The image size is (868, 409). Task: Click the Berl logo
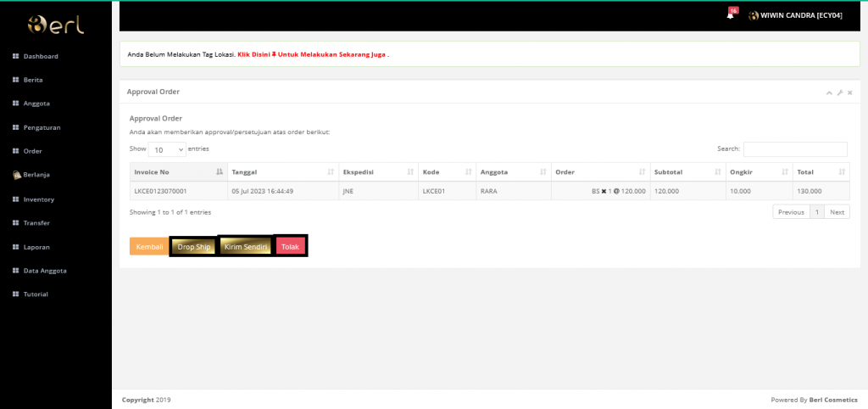[56, 25]
